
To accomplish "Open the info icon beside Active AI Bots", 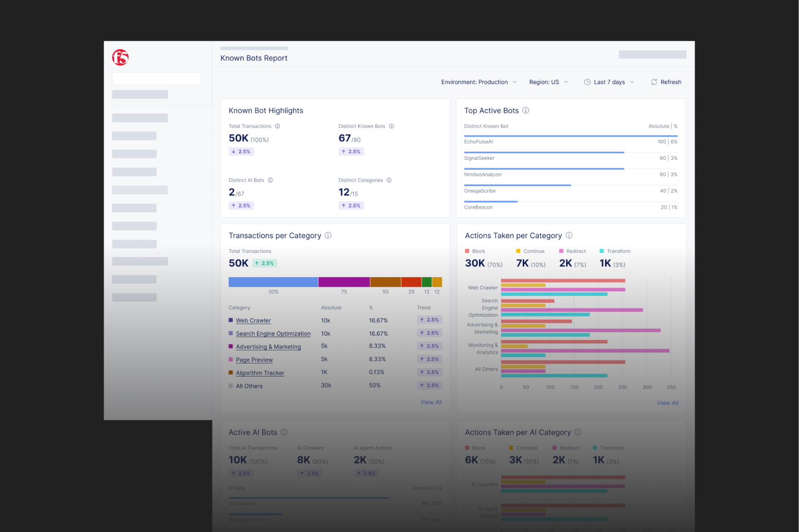I will [x=284, y=432].
